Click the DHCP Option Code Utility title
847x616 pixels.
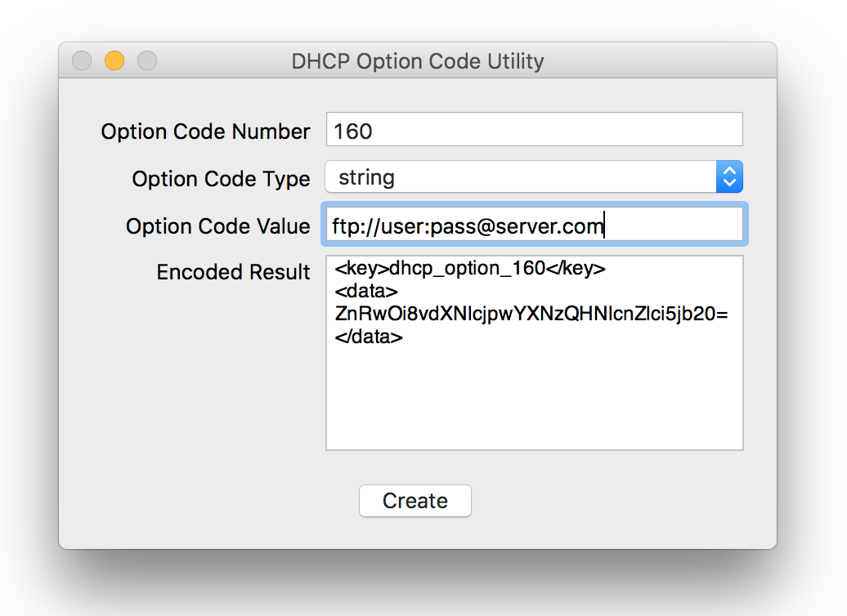[417, 61]
